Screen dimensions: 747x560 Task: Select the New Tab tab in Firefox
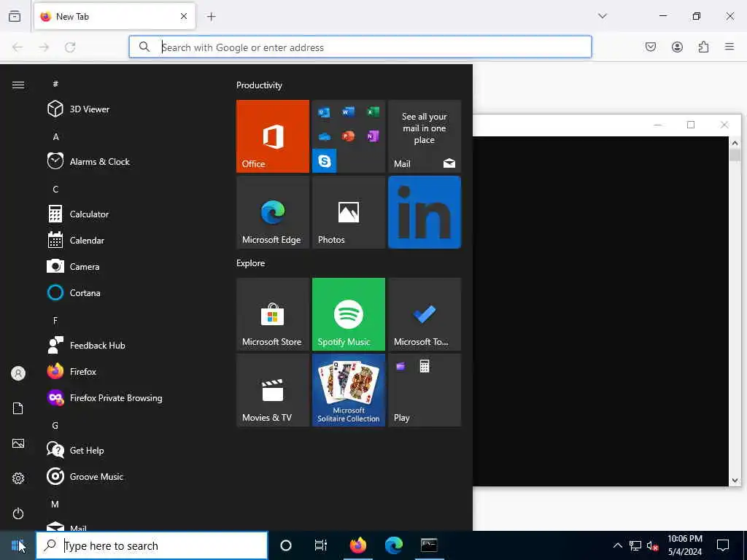[115, 17]
